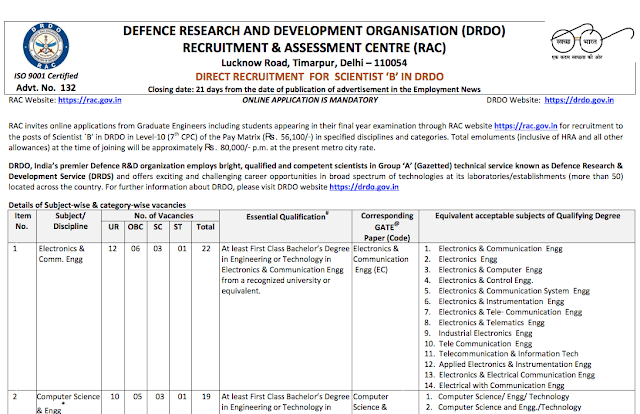
Task: Click 'Electronics & Instrumentation Engg' list item
Action: [501, 302]
